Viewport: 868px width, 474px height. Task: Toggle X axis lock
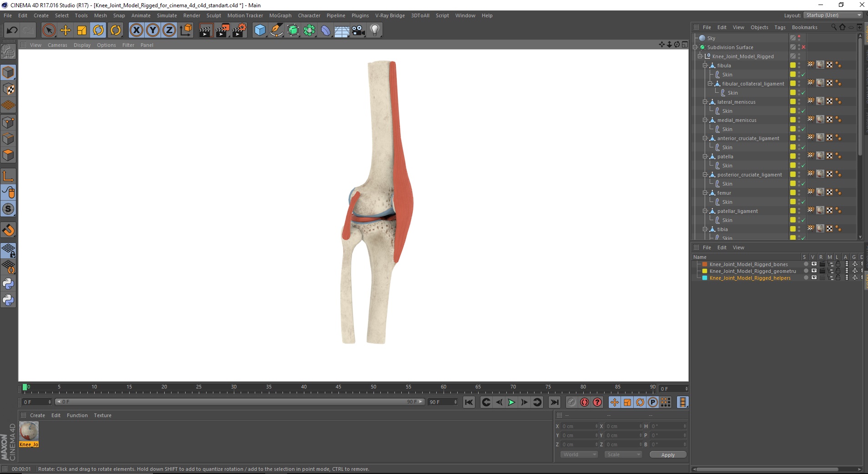[136, 30]
